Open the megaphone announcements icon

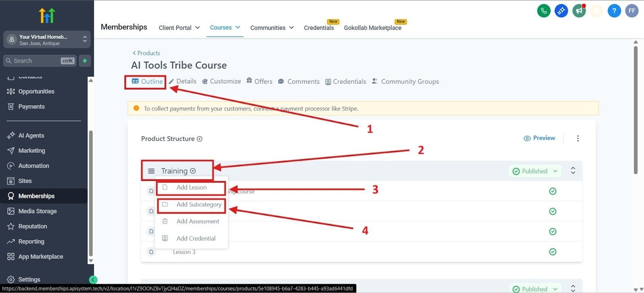[x=579, y=11]
